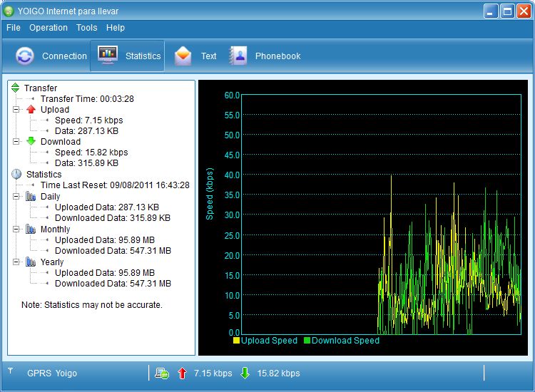Click the Yearly bar chart icon
The image size is (535, 392).
[x=31, y=262]
